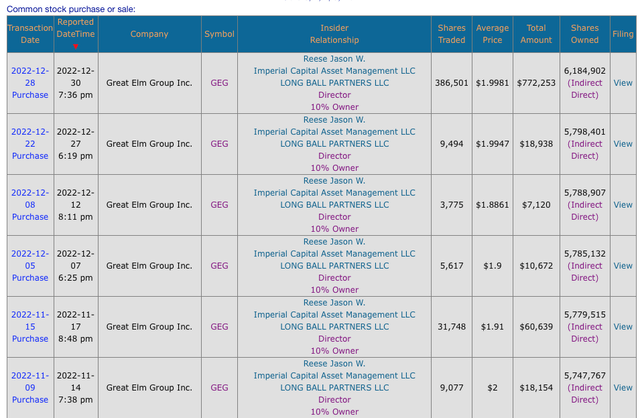Open the 2022-12-05 Purchase transaction link

[x=30, y=266]
